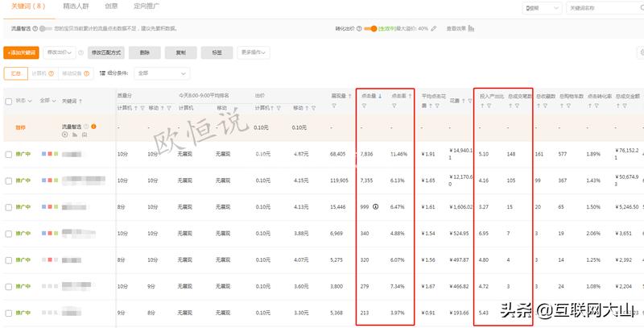Open filter icon under 总成交笔数 column
The image size is (644, 328).
click(517, 106)
